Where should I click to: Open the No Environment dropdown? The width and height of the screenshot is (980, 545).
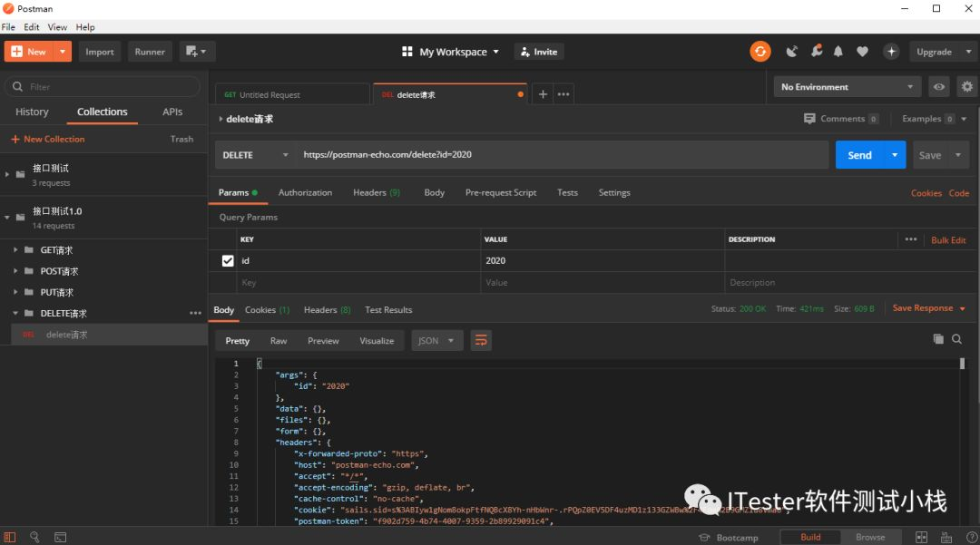847,87
